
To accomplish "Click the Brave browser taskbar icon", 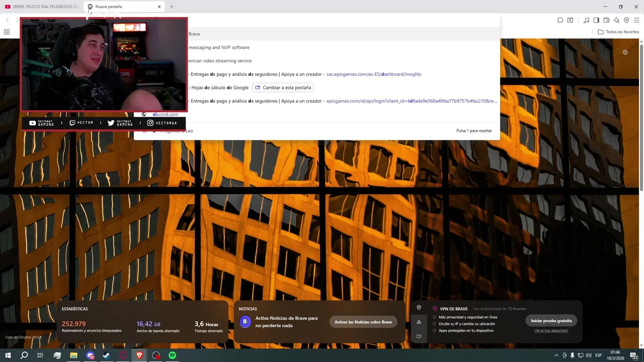I will coord(139,355).
